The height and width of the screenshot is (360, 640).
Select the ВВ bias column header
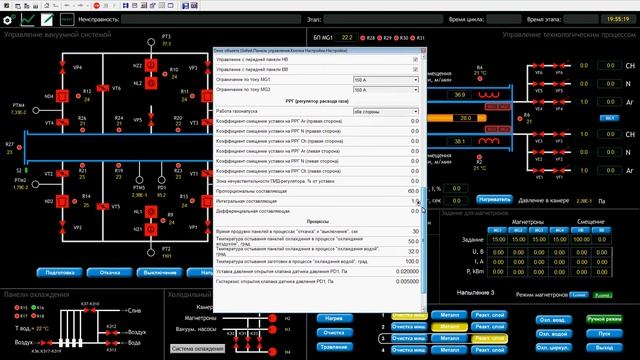pyautogui.click(x=602, y=230)
